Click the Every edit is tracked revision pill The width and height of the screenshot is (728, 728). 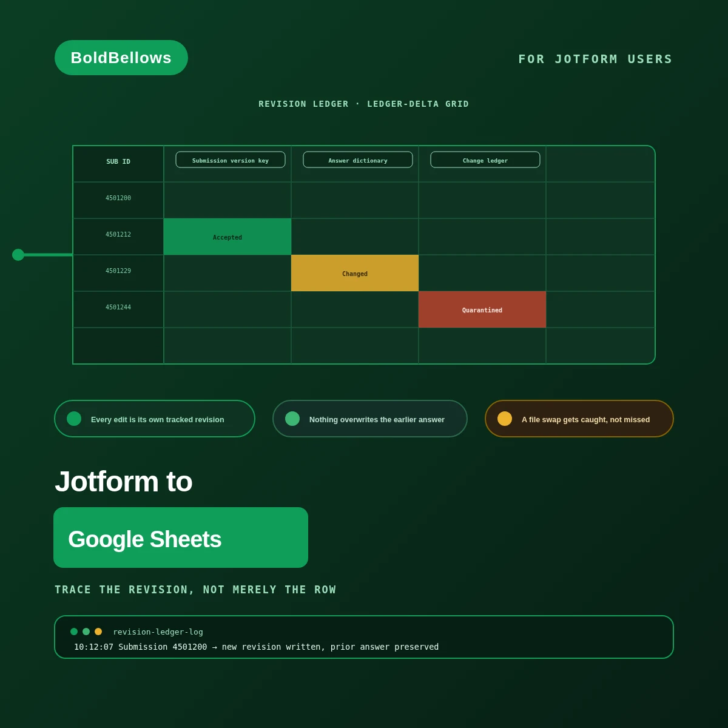click(155, 419)
